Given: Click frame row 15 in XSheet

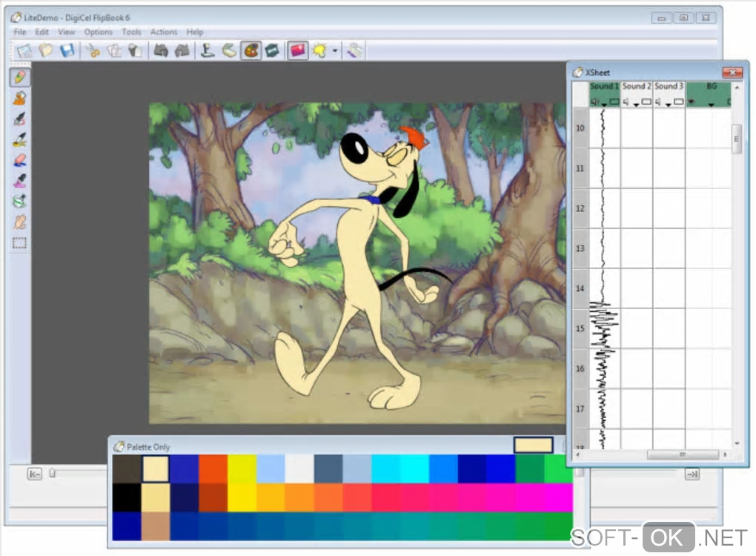Looking at the screenshot, I should coord(580,328).
